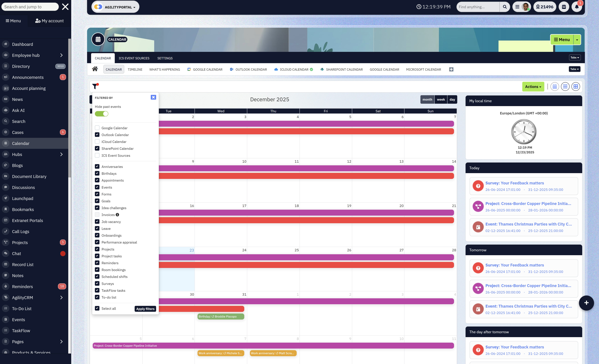599x364 pixels.
Task: Click the search magnifier in the top bar
Action: [x=505, y=7]
